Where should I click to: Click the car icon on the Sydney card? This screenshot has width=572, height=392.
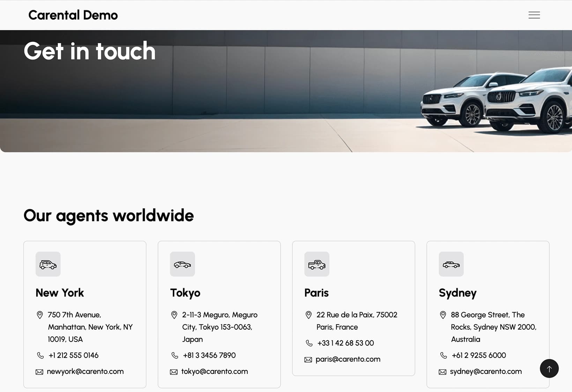(x=451, y=264)
